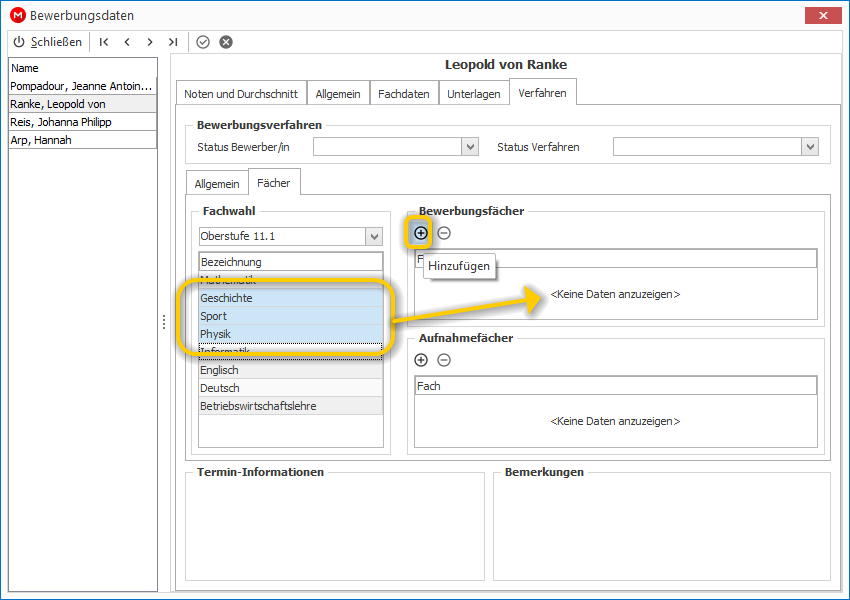The image size is (850, 600).
Task: Confirm changes with the checkmark icon
Action: 203,42
